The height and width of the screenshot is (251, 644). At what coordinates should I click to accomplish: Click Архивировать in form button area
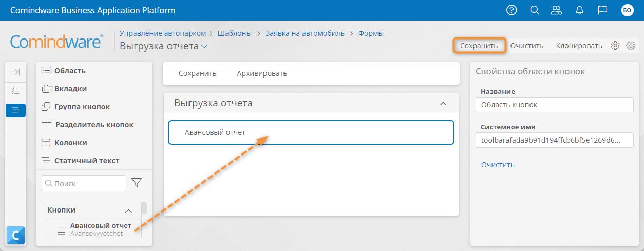(x=262, y=73)
